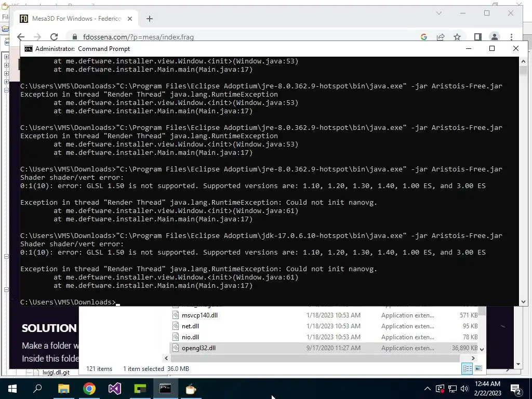Open Chrome's side panel icon
The height and width of the screenshot is (399, 532).
pos(478,37)
